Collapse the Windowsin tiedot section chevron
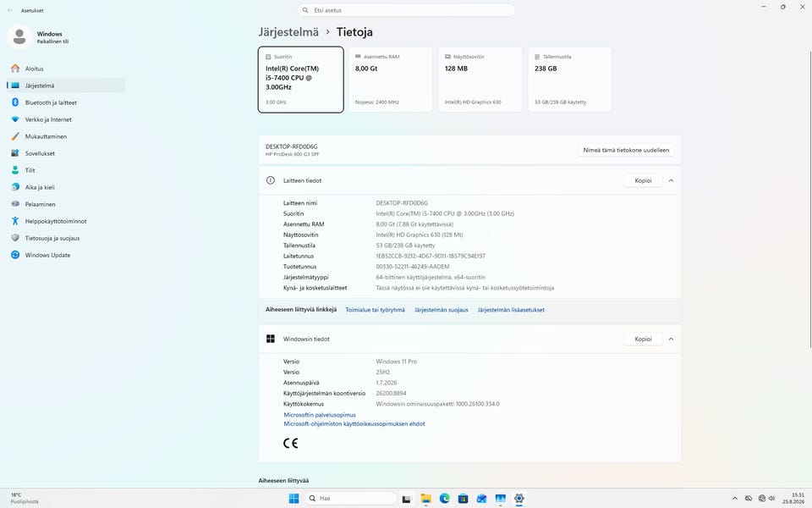 (x=671, y=339)
